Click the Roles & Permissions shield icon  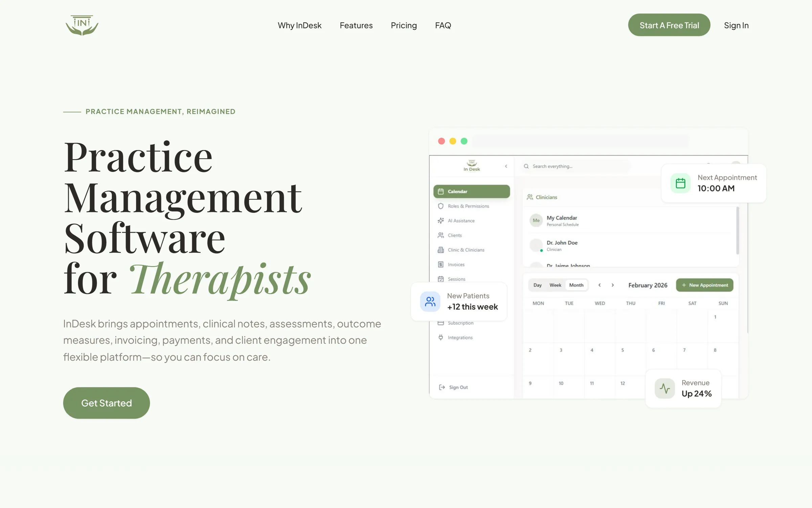coord(441,206)
